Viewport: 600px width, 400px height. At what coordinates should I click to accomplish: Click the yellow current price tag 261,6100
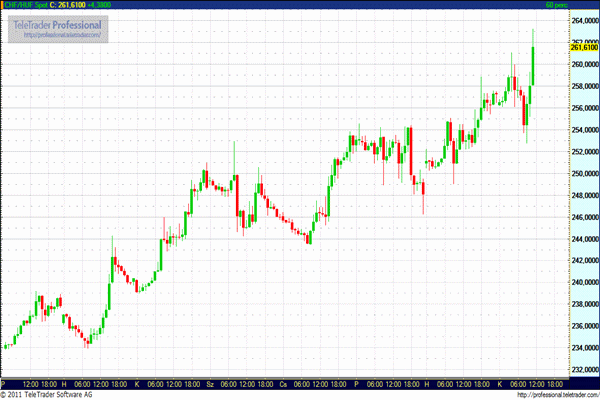pyautogui.click(x=583, y=47)
